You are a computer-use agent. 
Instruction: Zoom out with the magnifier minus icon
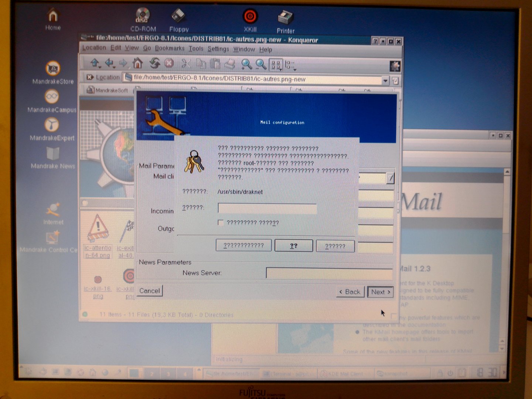[x=261, y=65]
